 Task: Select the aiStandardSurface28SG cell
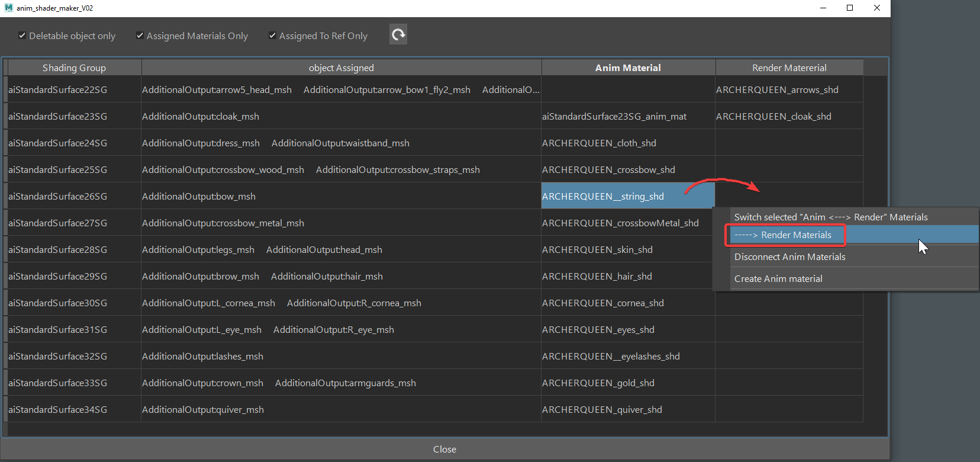pos(75,249)
